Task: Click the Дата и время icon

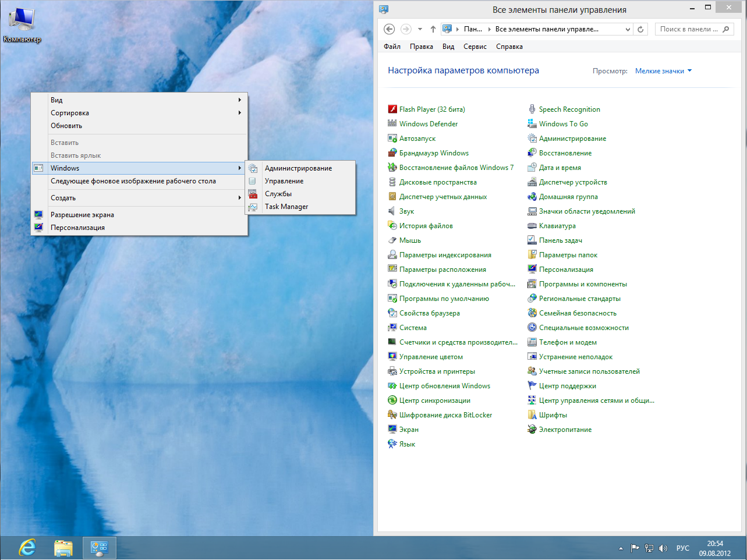Action: coord(532,168)
